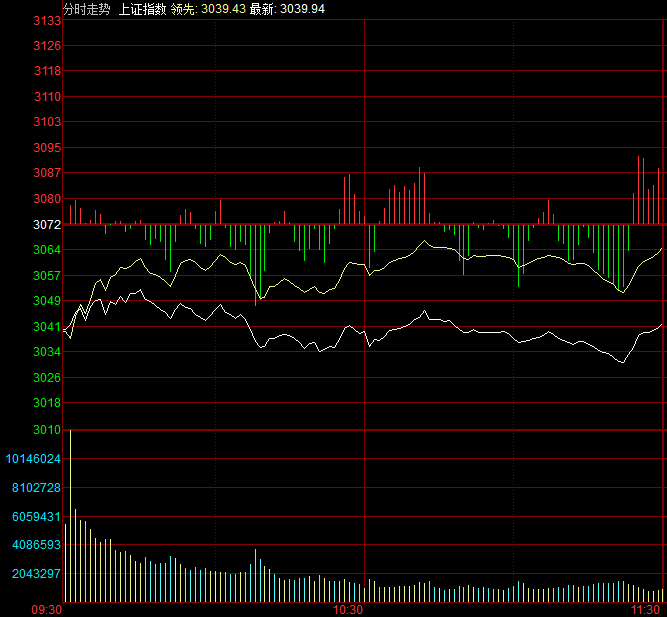Click the tallest yellow opening volume bar
The height and width of the screenshot is (617, 667).
coord(70,515)
